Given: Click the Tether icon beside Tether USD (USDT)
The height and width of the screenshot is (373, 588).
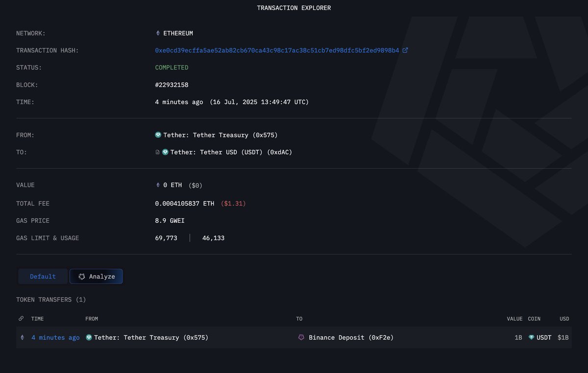Looking at the screenshot, I should [165, 152].
